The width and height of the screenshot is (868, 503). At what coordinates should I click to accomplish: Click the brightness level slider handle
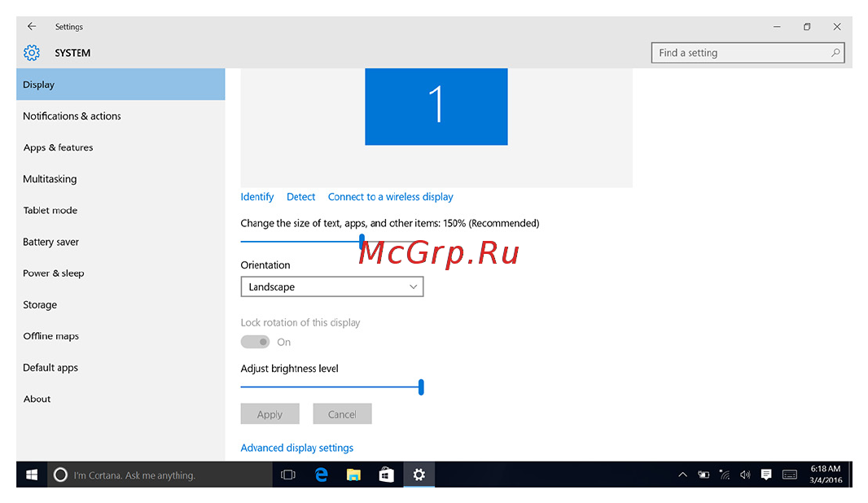click(421, 387)
